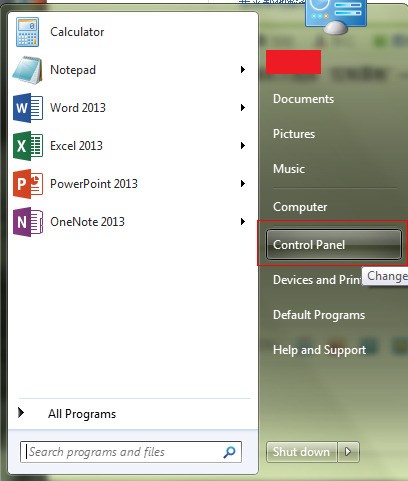Select the Calculator text label

pyautogui.click(x=77, y=32)
